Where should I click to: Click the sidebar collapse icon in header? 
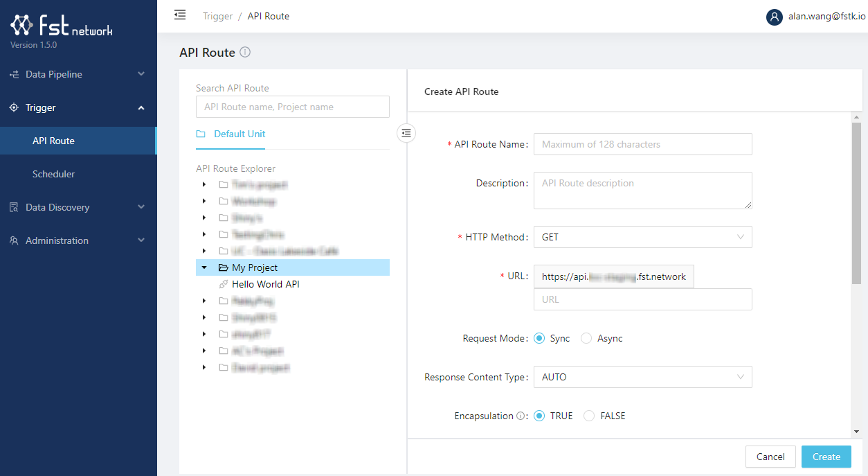click(180, 15)
